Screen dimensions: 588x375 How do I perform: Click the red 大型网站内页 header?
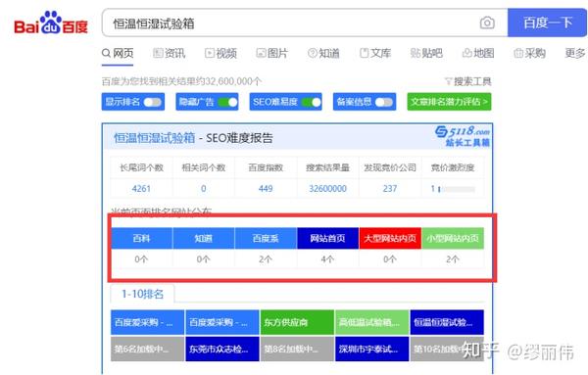pos(390,238)
